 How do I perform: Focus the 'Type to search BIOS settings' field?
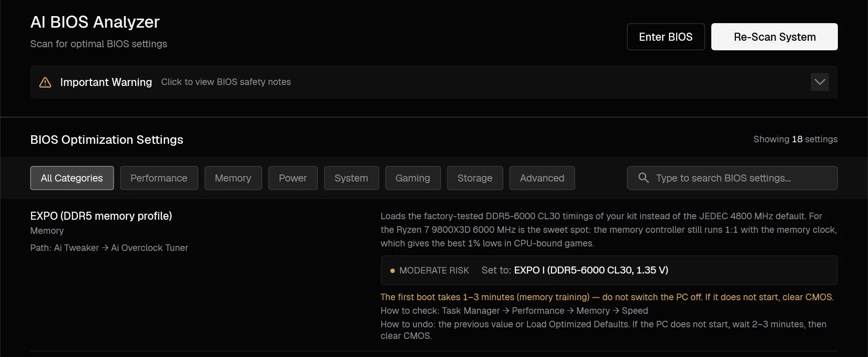click(732, 178)
